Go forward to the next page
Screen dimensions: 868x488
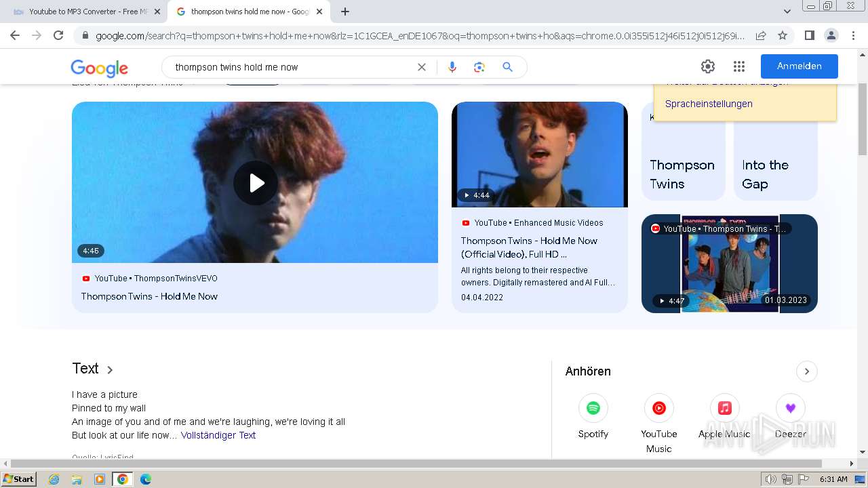point(37,35)
